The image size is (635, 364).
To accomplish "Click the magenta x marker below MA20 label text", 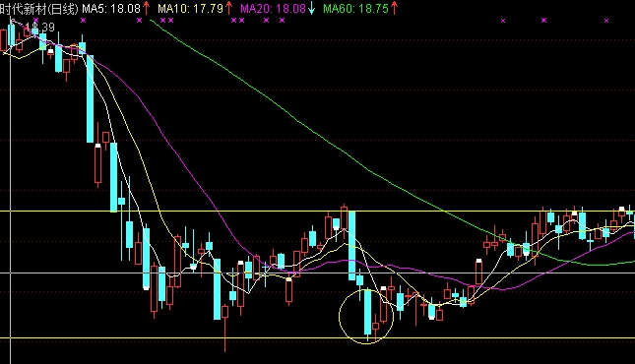I will (266, 21).
